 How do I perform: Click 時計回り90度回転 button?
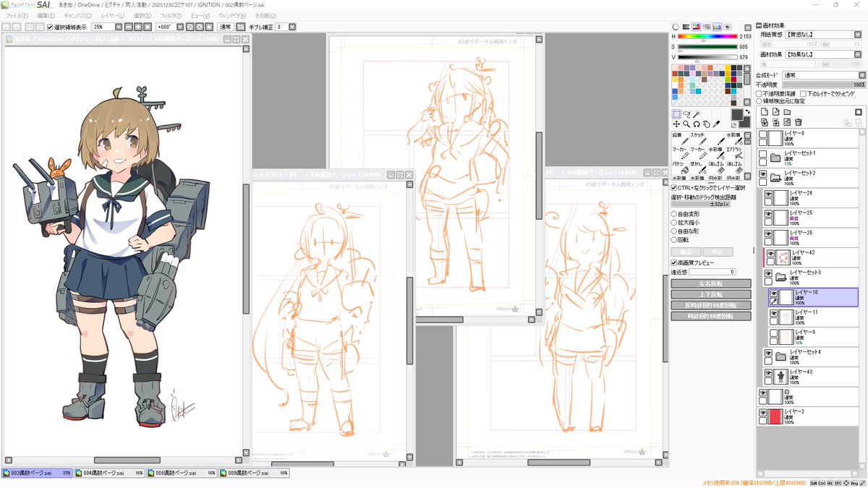coord(710,317)
